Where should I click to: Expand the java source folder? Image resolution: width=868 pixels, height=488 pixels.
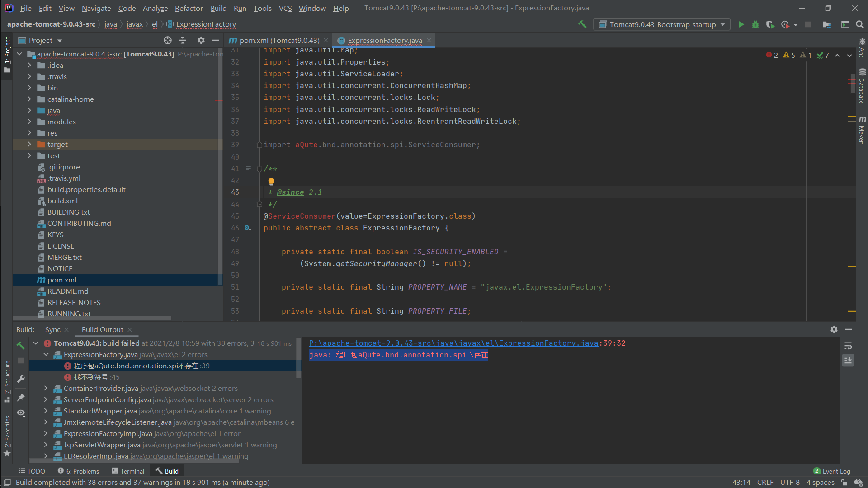point(29,110)
